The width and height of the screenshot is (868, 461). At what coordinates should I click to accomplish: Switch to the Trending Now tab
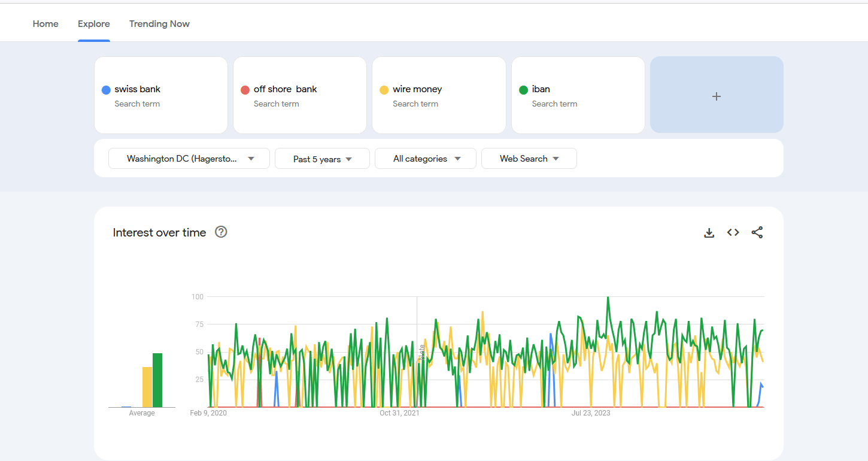click(x=159, y=24)
